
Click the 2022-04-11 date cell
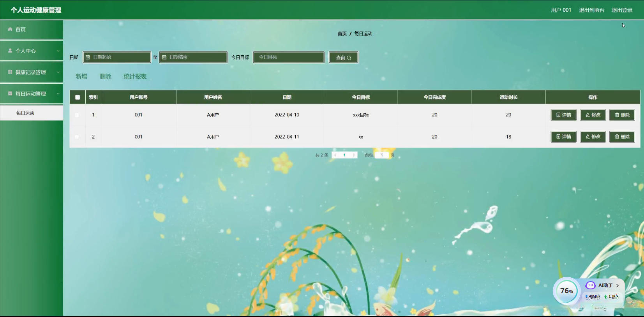[x=287, y=137]
